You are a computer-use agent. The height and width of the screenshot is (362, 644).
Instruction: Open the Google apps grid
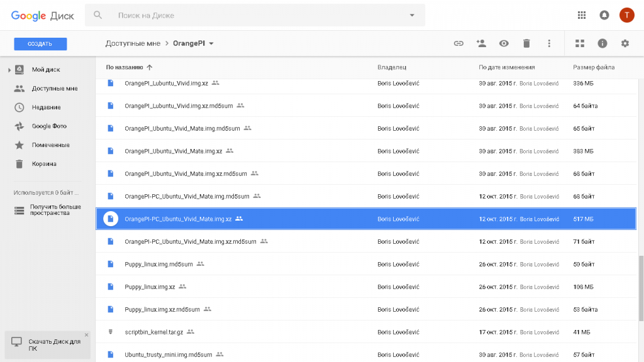(582, 15)
